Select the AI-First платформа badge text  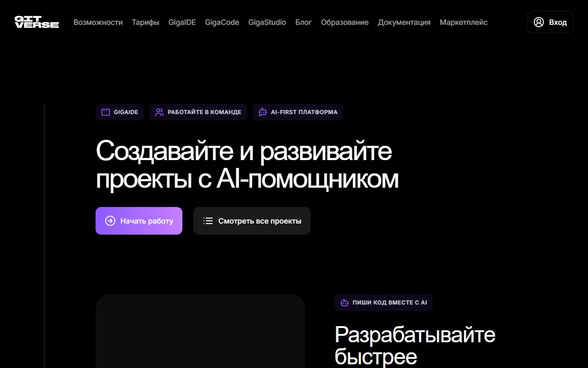(x=304, y=112)
